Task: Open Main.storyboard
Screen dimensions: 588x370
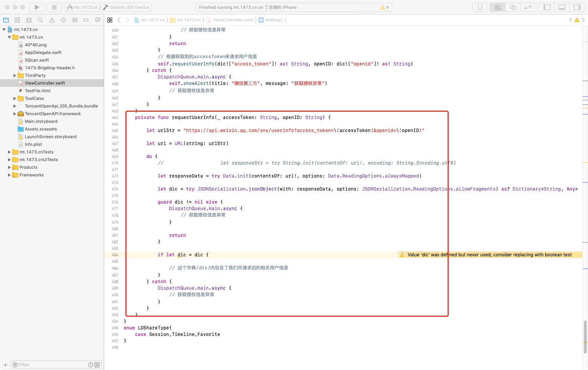Action: (x=41, y=121)
